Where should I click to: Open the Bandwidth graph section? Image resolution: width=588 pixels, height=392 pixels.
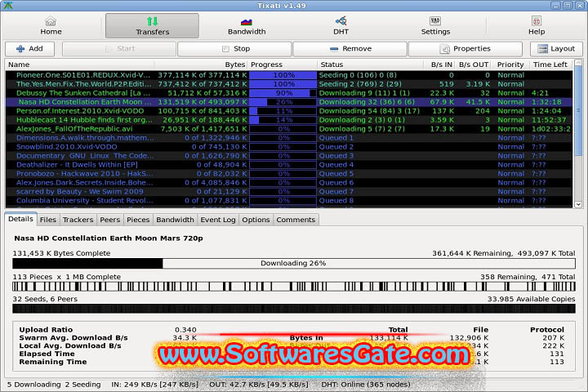tap(247, 26)
